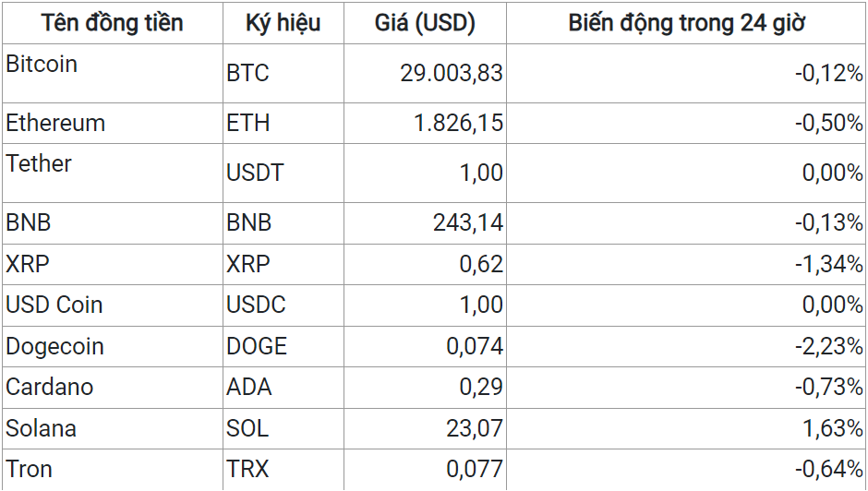Select the Dogecoin name cell

[113, 346]
